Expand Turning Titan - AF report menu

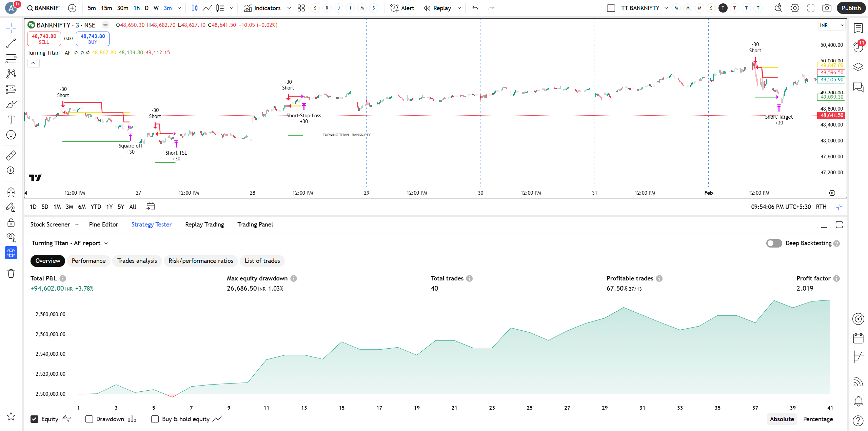70,243
